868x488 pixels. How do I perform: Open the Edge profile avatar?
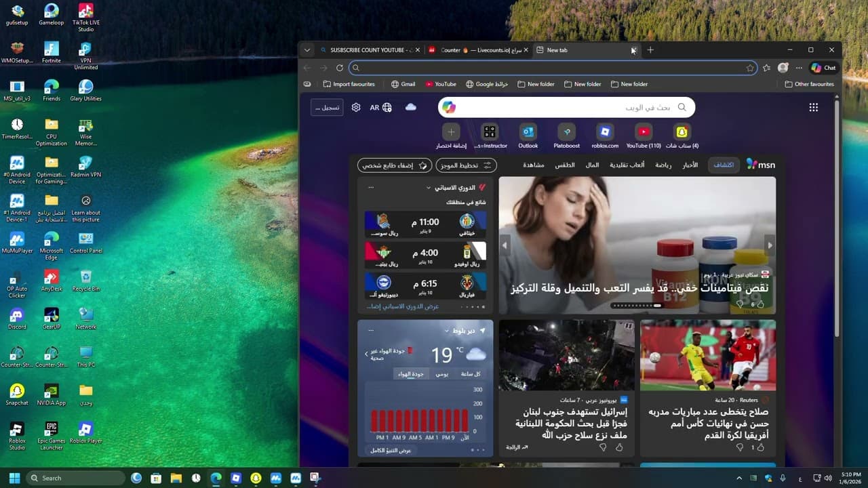(783, 68)
